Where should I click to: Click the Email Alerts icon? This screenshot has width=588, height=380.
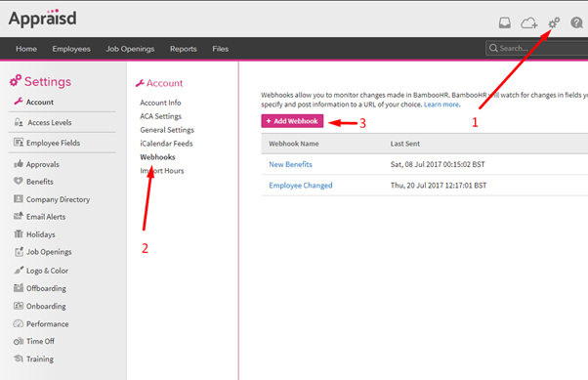pos(19,216)
